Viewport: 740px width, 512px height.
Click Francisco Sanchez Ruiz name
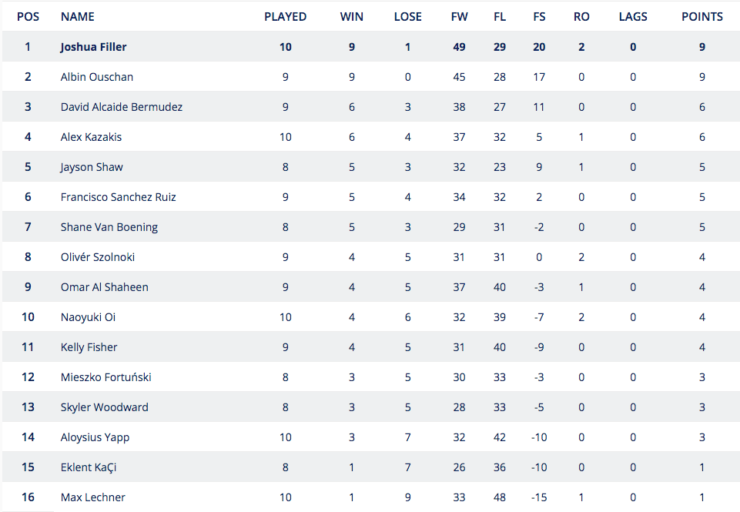click(118, 197)
